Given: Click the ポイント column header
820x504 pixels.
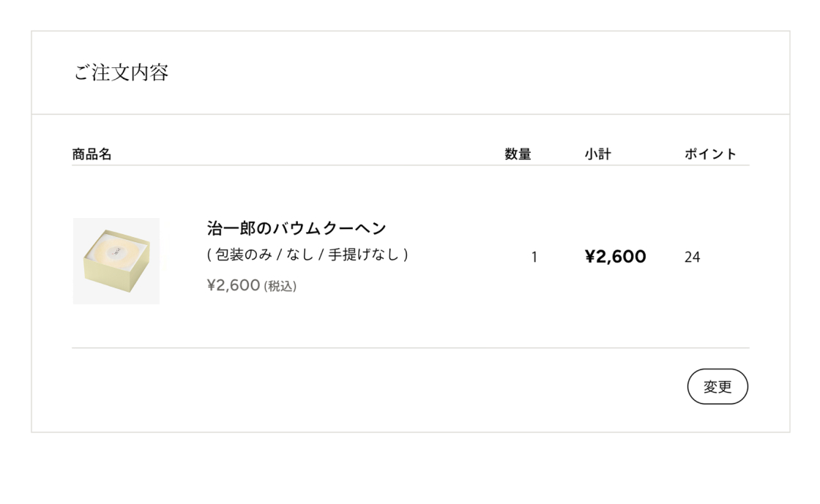Looking at the screenshot, I should pos(709,154).
